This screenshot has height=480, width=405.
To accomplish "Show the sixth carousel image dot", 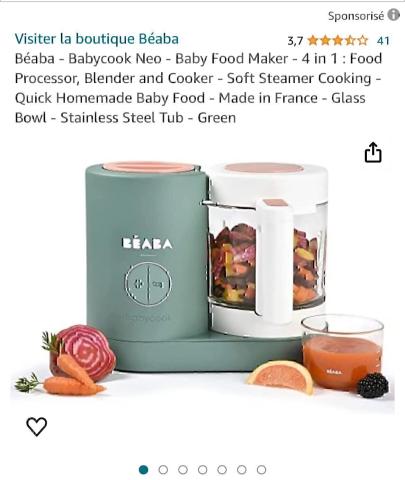I will tap(242, 470).
